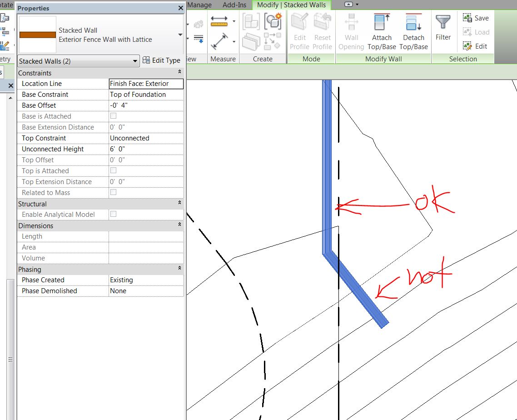Click the wall type preview swatch

click(x=38, y=35)
